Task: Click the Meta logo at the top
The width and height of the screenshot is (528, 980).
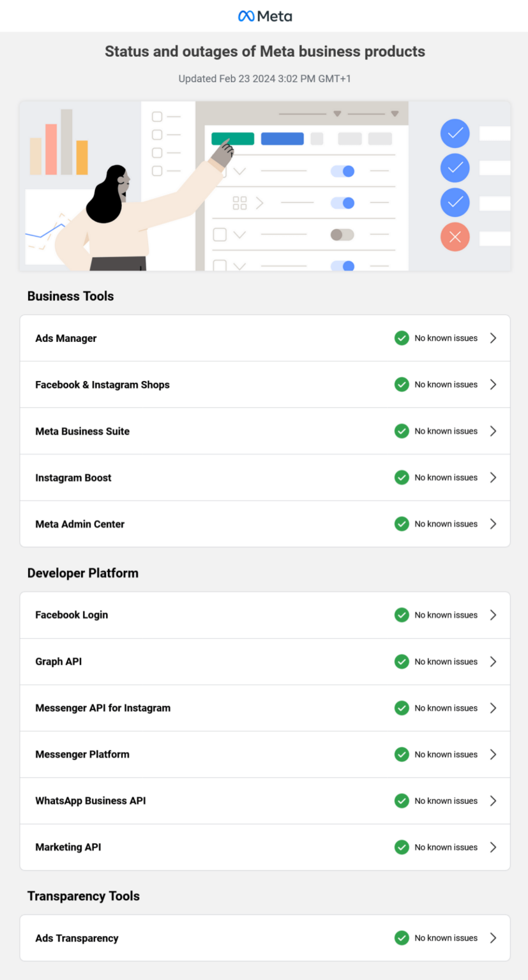Action: 264,16
